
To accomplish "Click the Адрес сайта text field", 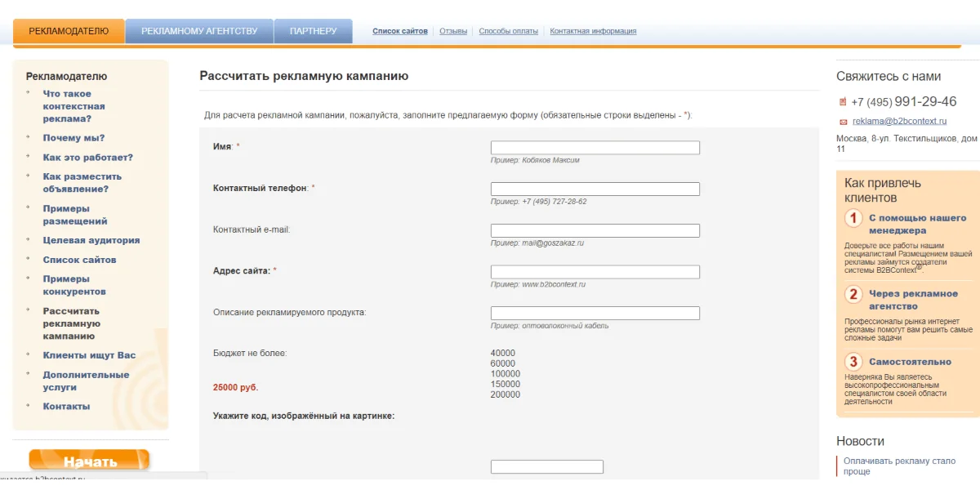I will tap(595, 272).
